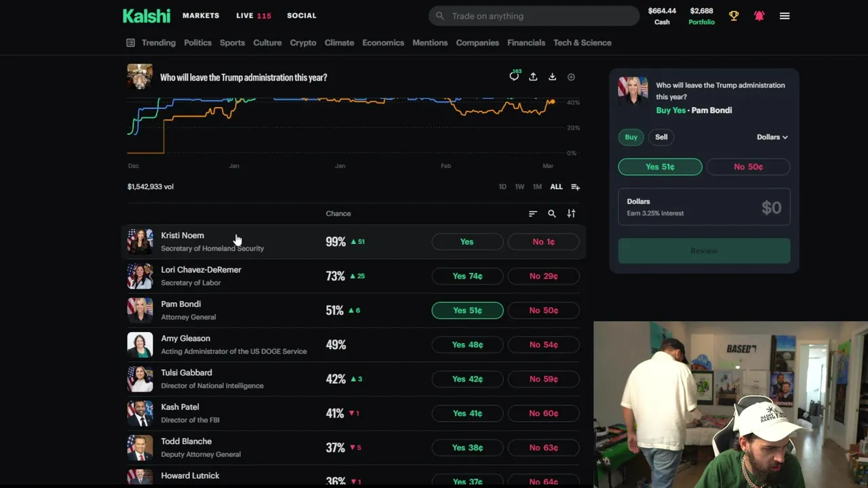Click the market thumbnail image beside the title

[140, 77]
